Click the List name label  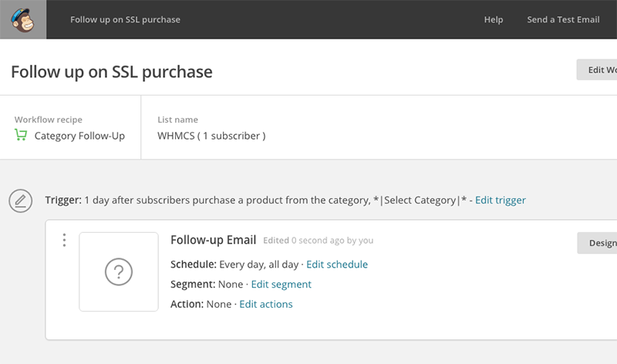178,120
